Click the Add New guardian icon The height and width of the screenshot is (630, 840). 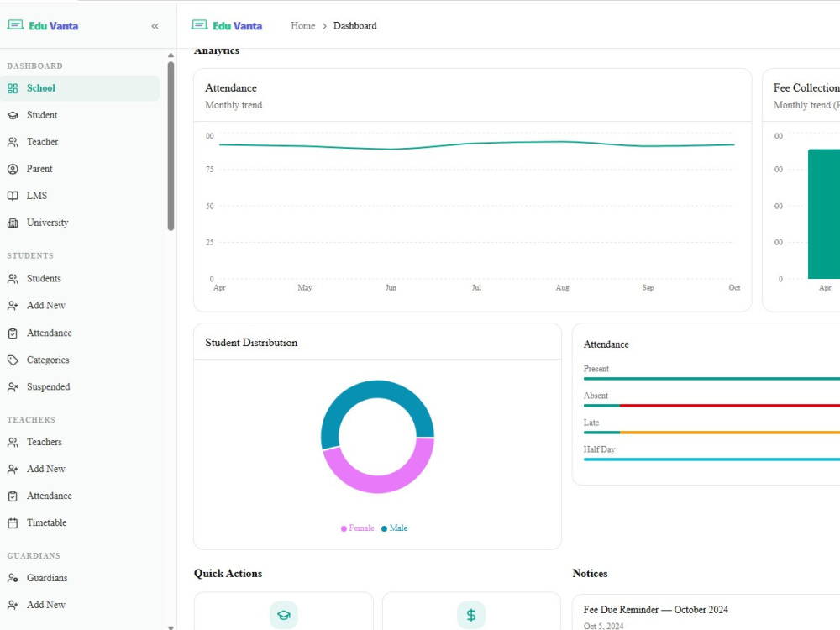(13, 605)
